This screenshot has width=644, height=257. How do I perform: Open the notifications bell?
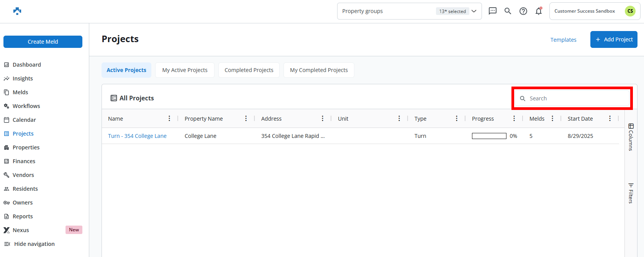point(538,11)
